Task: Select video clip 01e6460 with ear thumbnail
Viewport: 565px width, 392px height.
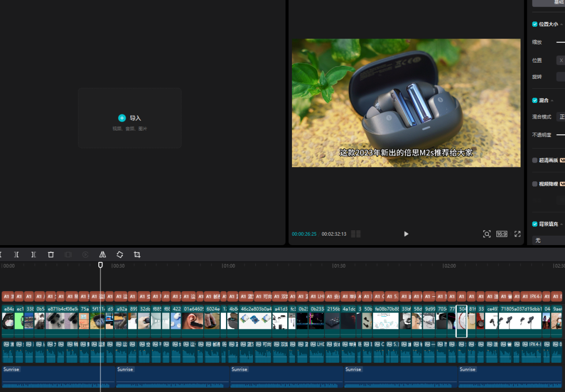Action: (x=193, y=321)
